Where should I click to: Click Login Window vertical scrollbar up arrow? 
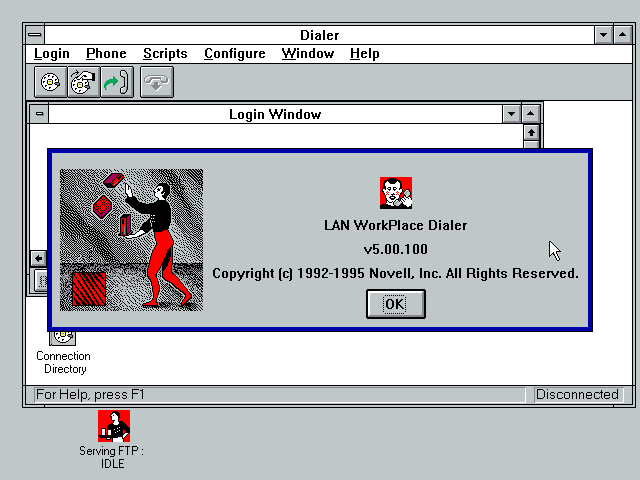click(x=531, y=133)
